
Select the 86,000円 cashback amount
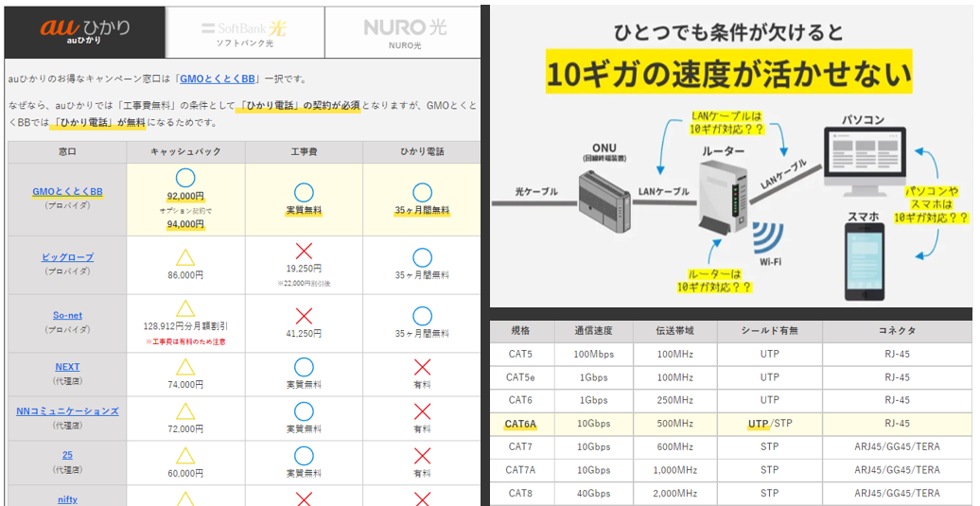click(185, 275)
